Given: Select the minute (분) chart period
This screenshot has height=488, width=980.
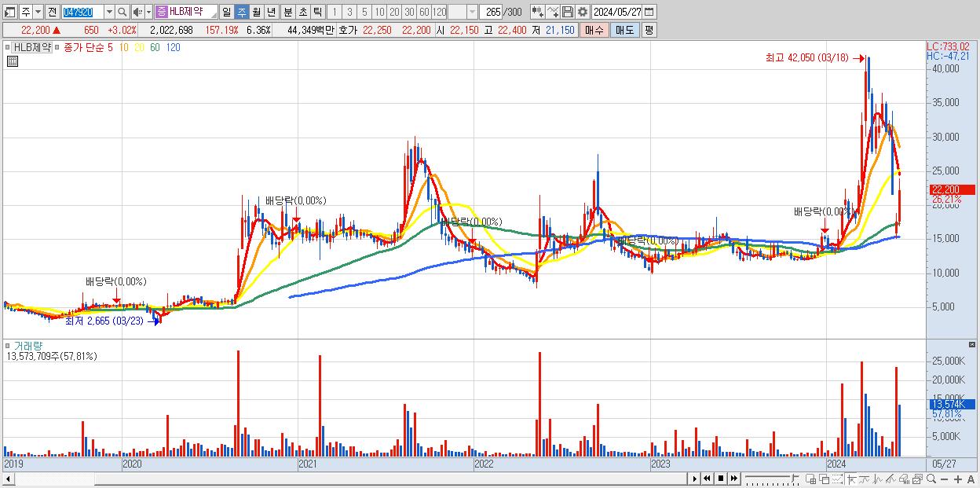Looking at the screenshot, I should pyautogui.click(x=287, y=12).
